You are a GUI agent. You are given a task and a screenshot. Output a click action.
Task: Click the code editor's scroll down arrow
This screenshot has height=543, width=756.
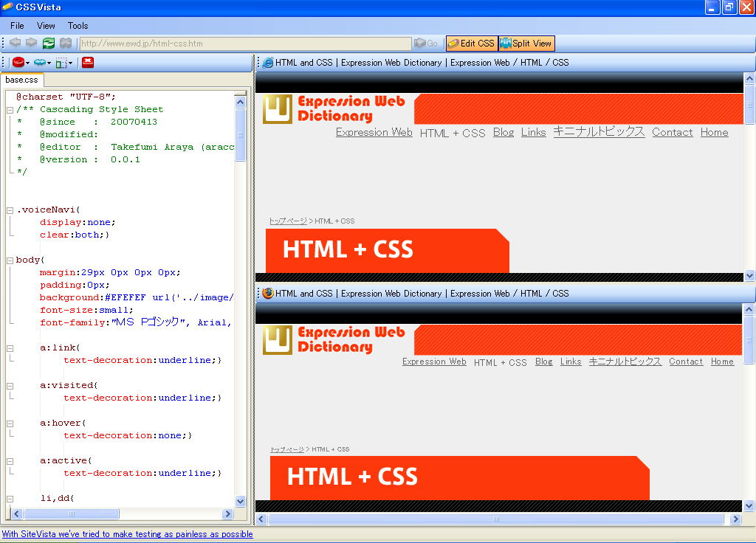coord(240,501)
